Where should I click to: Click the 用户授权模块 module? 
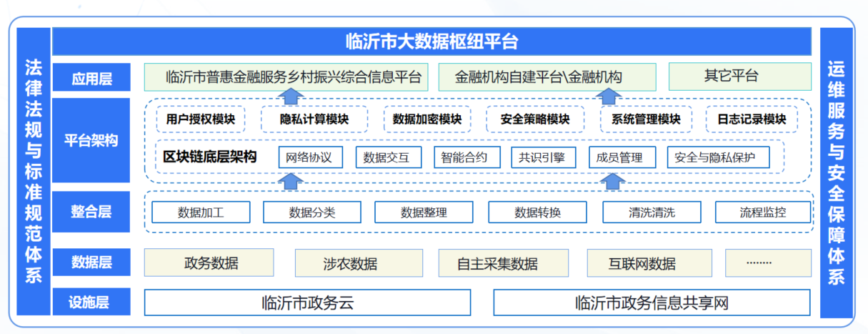coord(200,119)
